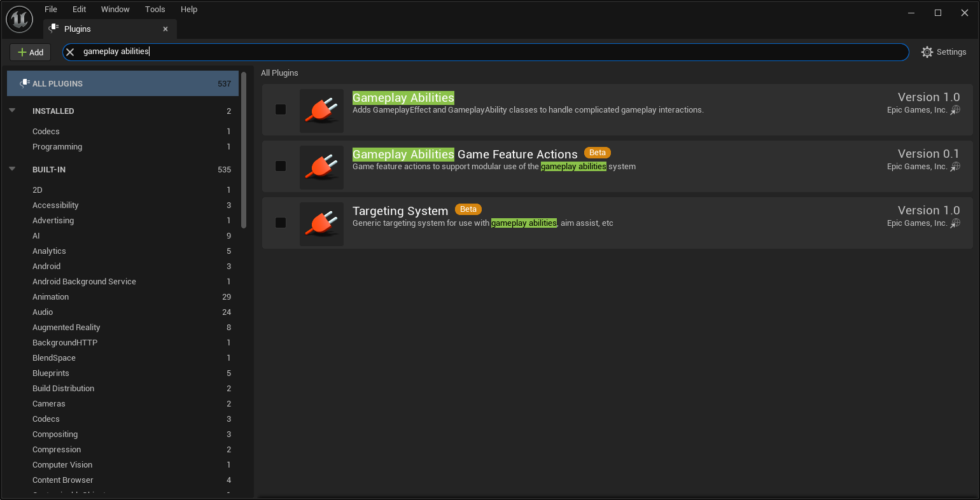Click Epic Games, Inc. link for Gameplay Abilities

click(x=917, y=110)
